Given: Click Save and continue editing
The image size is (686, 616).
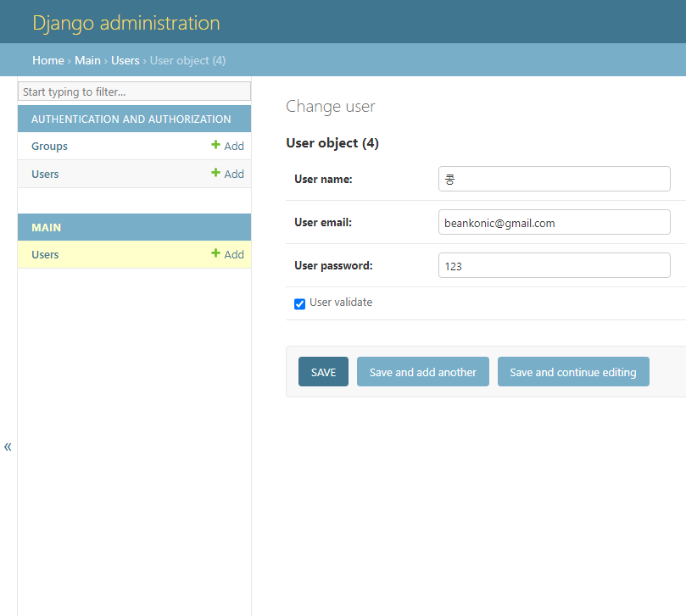Looking at the screenshot, I should point(573,372).
